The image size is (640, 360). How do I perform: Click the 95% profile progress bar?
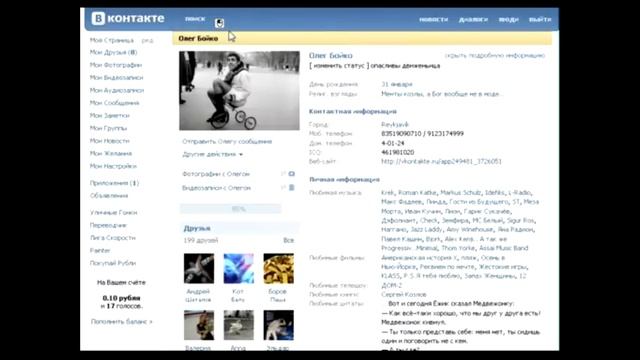tap(230, 209)
